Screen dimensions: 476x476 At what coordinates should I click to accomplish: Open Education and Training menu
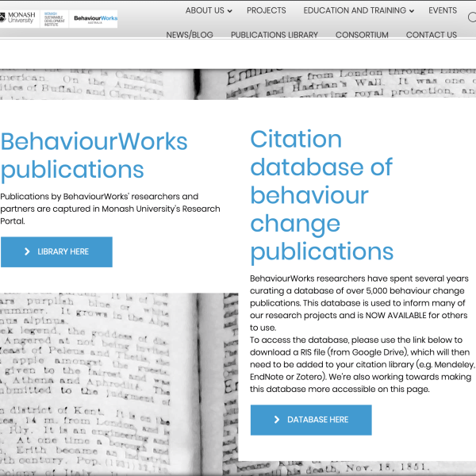pyautogui.click(x=355, y=10)
